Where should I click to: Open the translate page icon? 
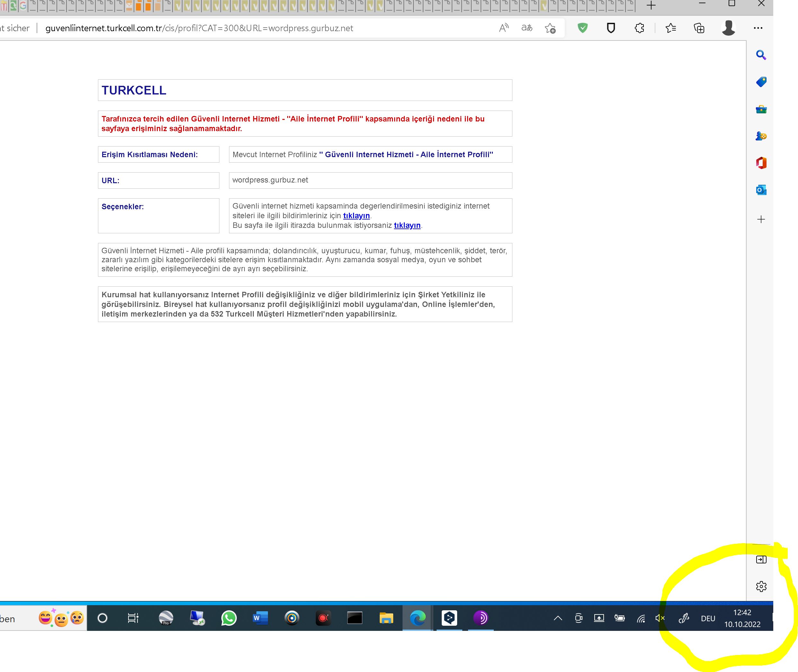point(527,28)
